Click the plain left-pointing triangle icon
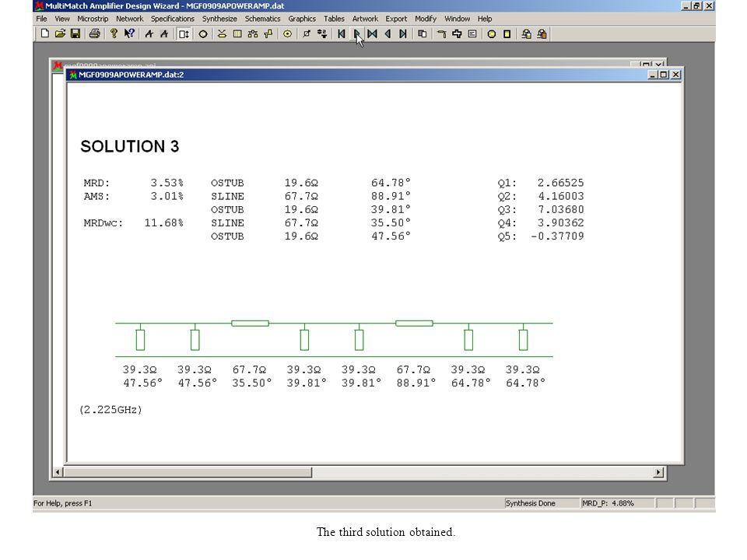Image resolution: width=747 pixels, height=560 pixels. pos(388,33)
